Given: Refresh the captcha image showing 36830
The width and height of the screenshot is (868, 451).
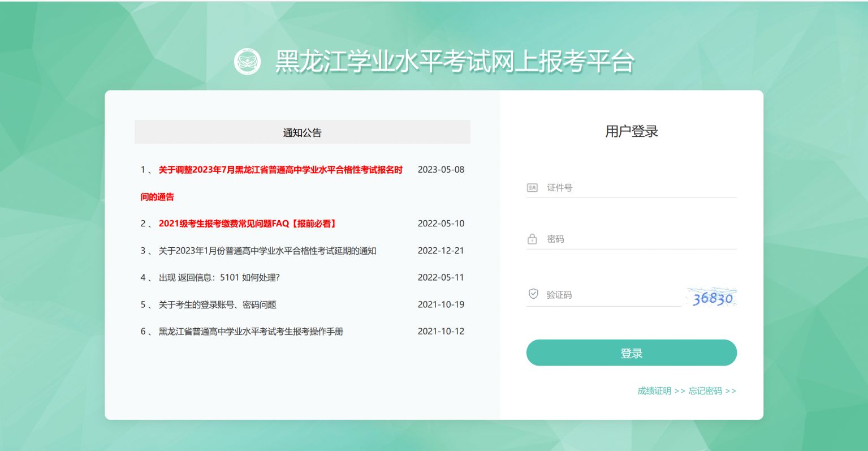Looking at the screenshot, I should pos(712,298).
